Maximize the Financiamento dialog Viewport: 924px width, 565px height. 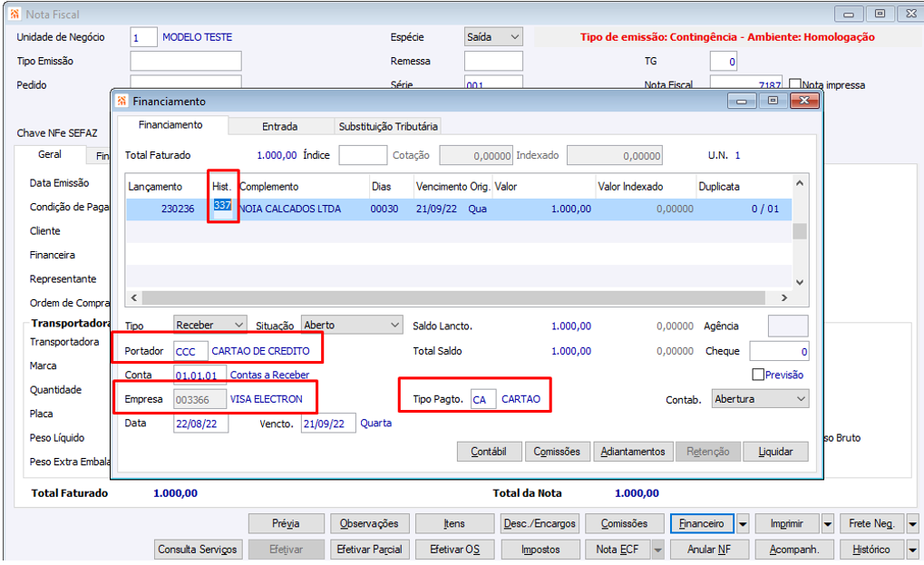pyautogui.click(x=773, y=101)
